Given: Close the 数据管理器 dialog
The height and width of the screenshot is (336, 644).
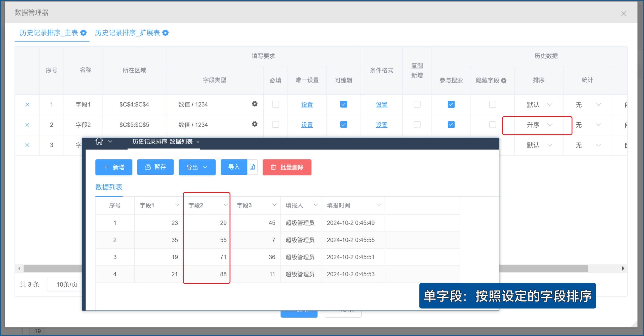Looking at the screenshot, I should pos(624,14).
